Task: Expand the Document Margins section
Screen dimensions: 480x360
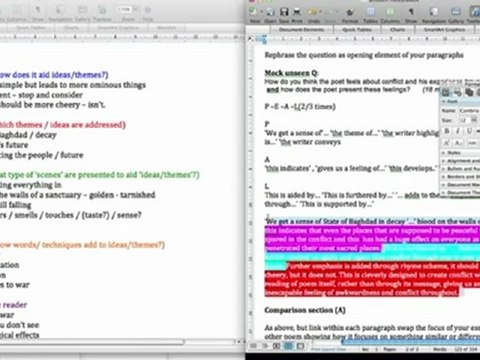Action: 461,185
